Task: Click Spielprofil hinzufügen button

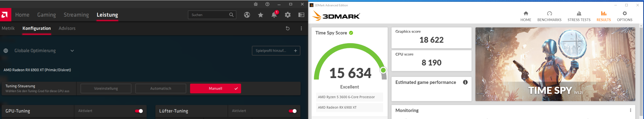Action: point(276,51)
